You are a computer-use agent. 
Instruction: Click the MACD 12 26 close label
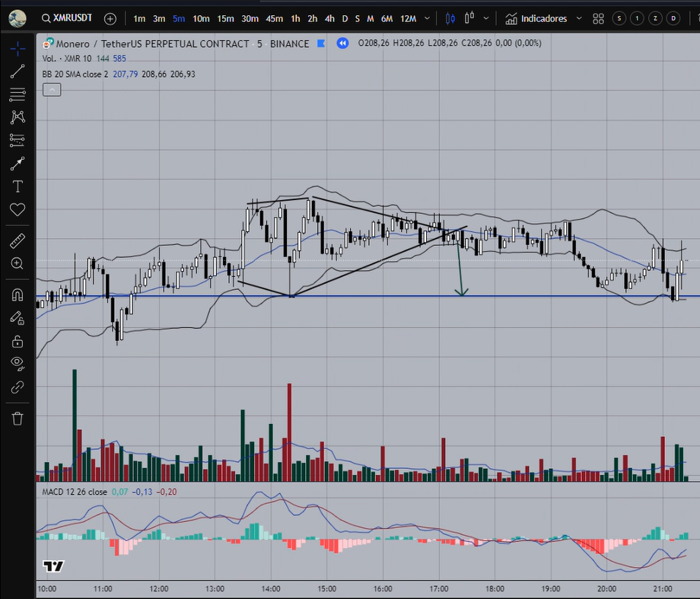(74, 492)
